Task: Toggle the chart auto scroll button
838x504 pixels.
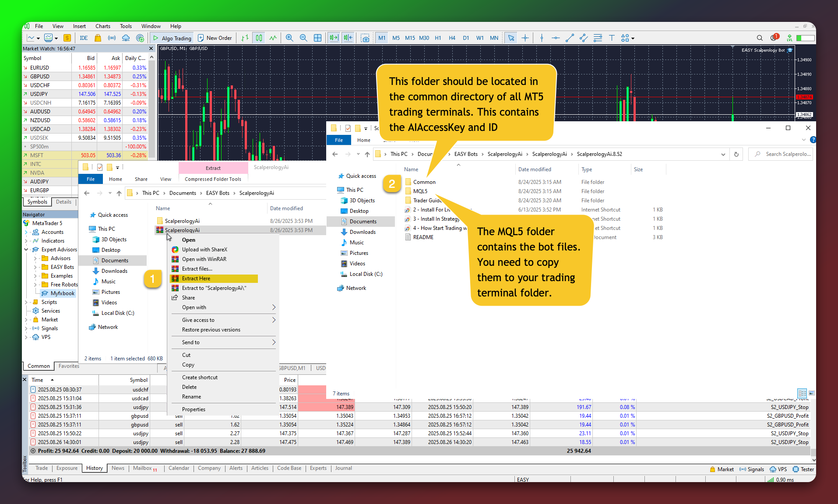Action: (334, 38)
